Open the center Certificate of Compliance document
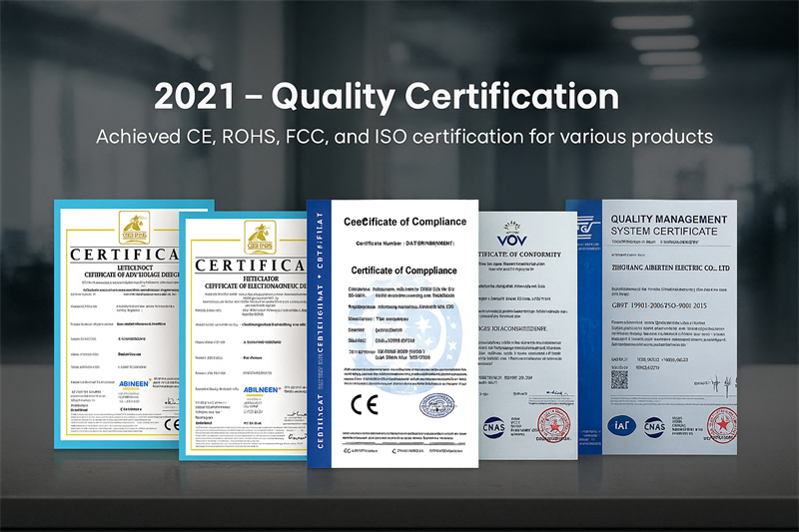Viewport: 799px width, 532px height. 393,333
